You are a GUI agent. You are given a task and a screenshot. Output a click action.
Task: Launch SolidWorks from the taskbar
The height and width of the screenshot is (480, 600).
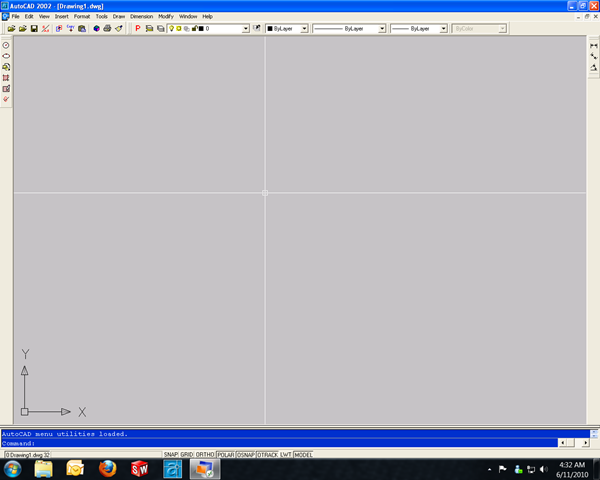click(139, 469)
